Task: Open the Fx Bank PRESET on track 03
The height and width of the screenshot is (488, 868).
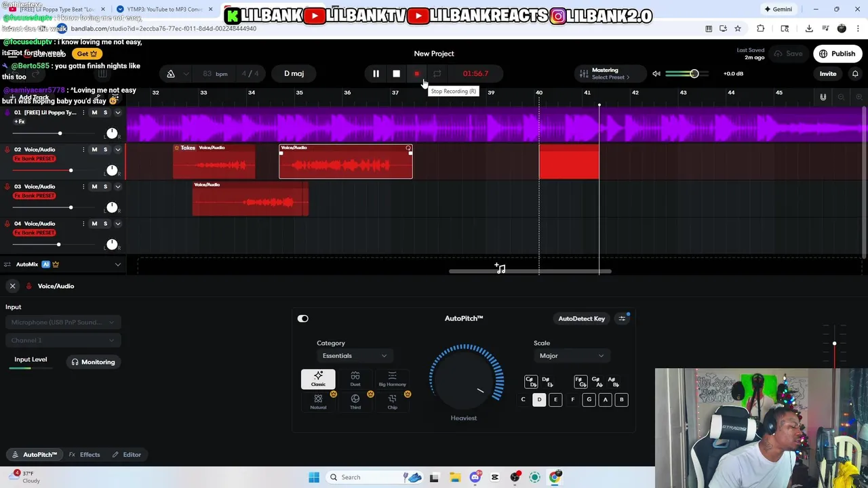Action: click(x=35, y=196)
